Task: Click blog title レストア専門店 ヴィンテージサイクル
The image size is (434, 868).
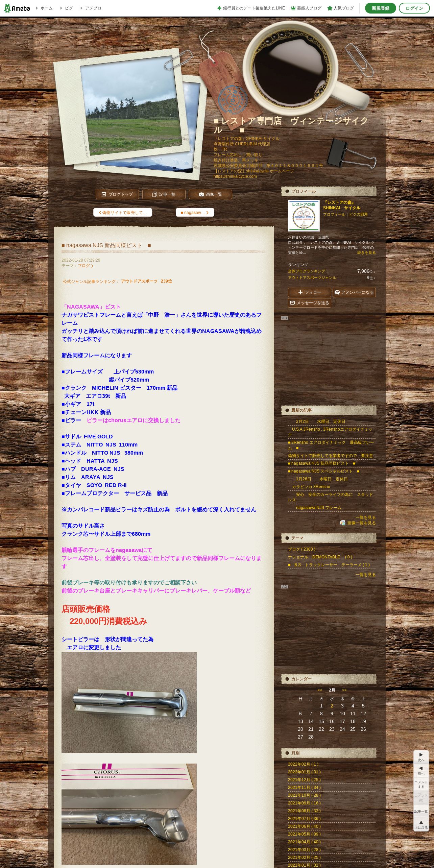Action: pyautogui.click(x=291, y=125)
